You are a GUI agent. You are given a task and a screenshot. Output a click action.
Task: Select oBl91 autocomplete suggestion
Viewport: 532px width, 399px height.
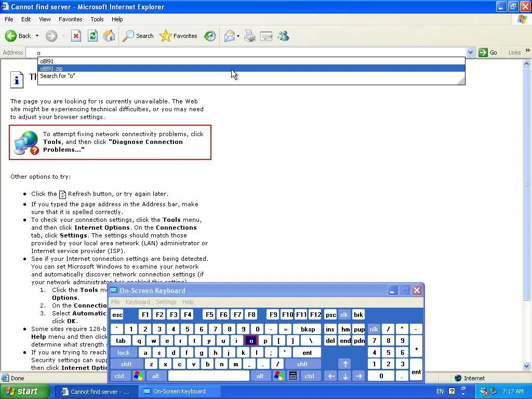pos(251,61)
